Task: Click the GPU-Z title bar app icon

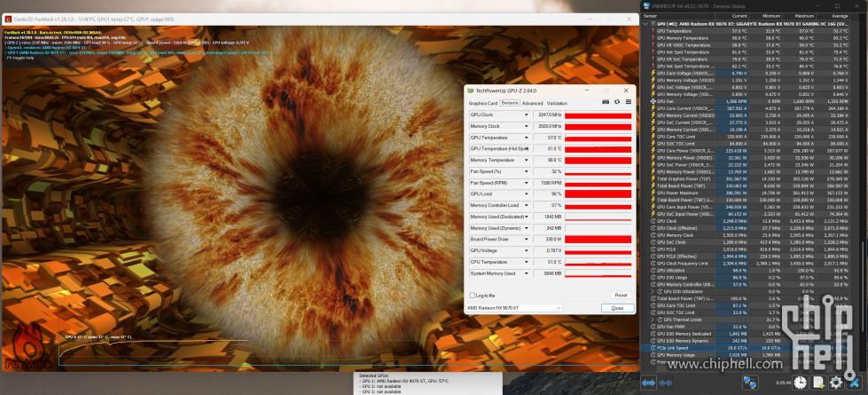Action: coord(471,91)
